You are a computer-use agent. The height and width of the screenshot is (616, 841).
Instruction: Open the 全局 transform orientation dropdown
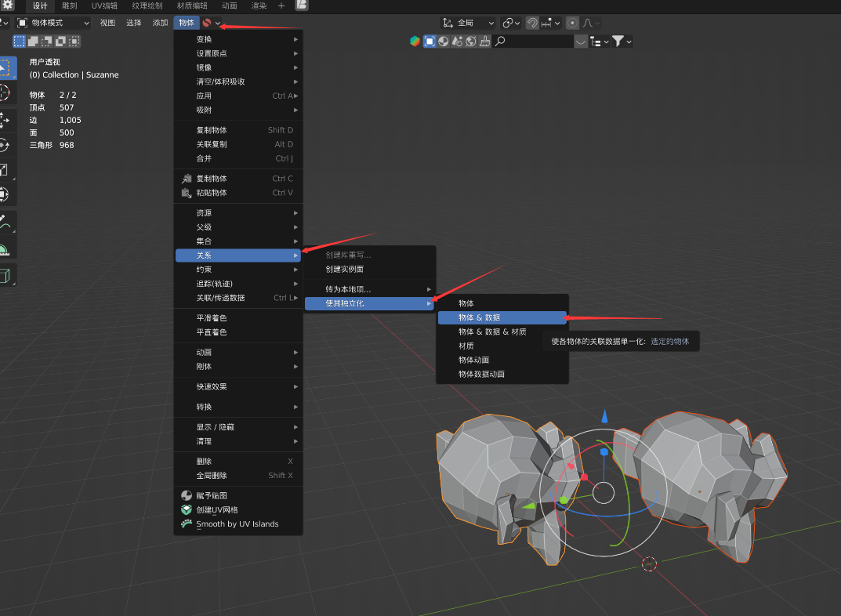click(468, 23)
